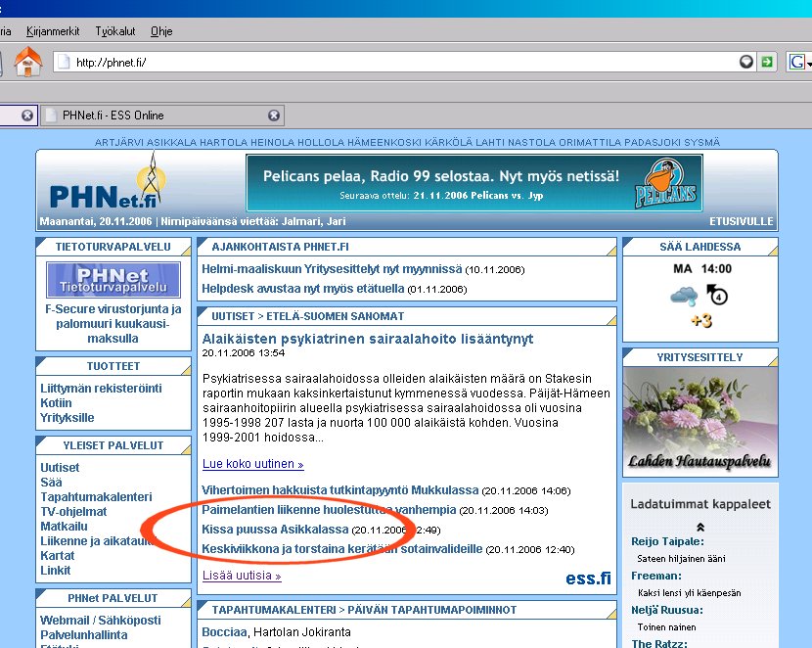
Task: Click the PHNet.fi logo
Action: point(103,186)
